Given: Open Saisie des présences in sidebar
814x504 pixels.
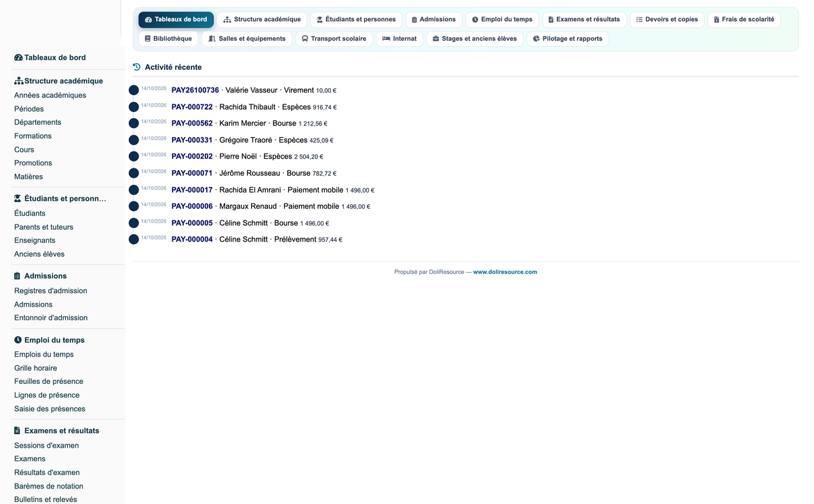Looking at the screenshot, I should tap(50, 409).
